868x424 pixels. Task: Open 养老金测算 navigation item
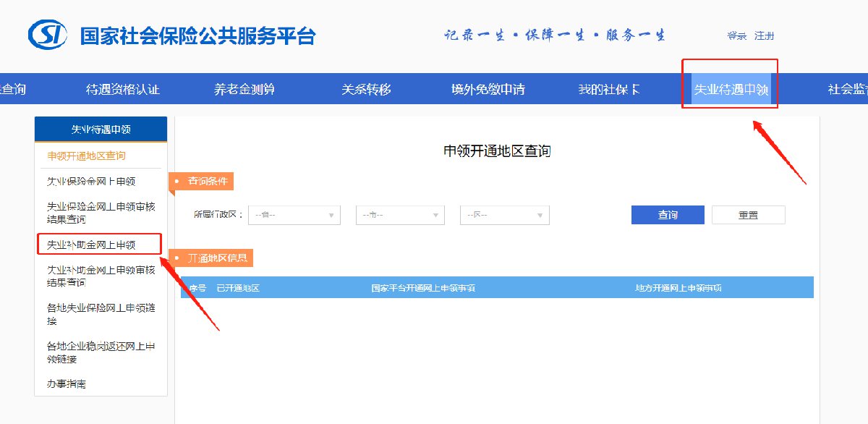point(244,90)
